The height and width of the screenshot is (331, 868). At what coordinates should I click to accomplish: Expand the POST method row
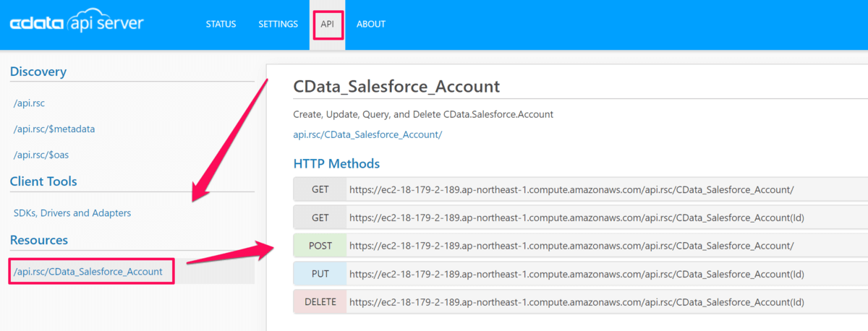click(320, 246)
